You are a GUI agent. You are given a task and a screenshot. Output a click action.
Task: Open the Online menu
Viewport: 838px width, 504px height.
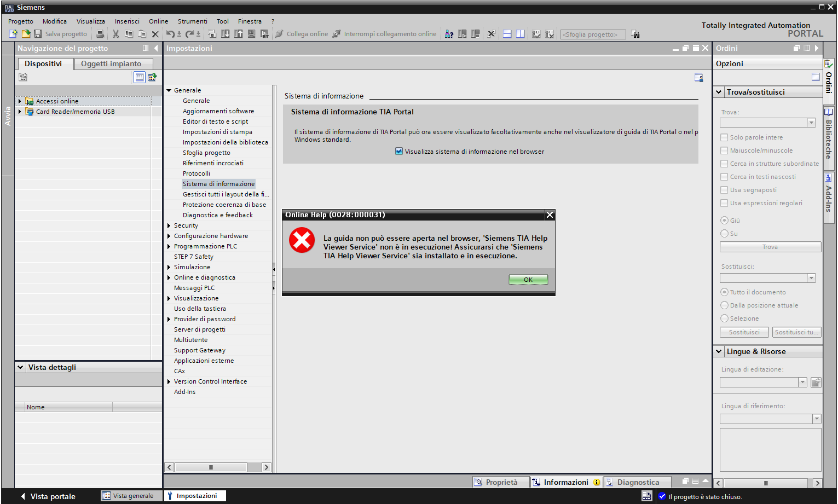click(159, 21)
